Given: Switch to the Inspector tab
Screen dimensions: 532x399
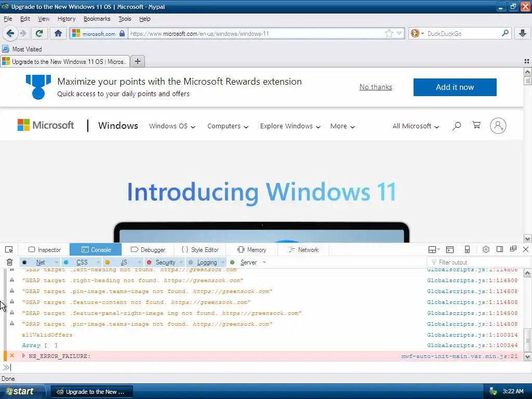Looking at the screenshot, I should 45,250.
